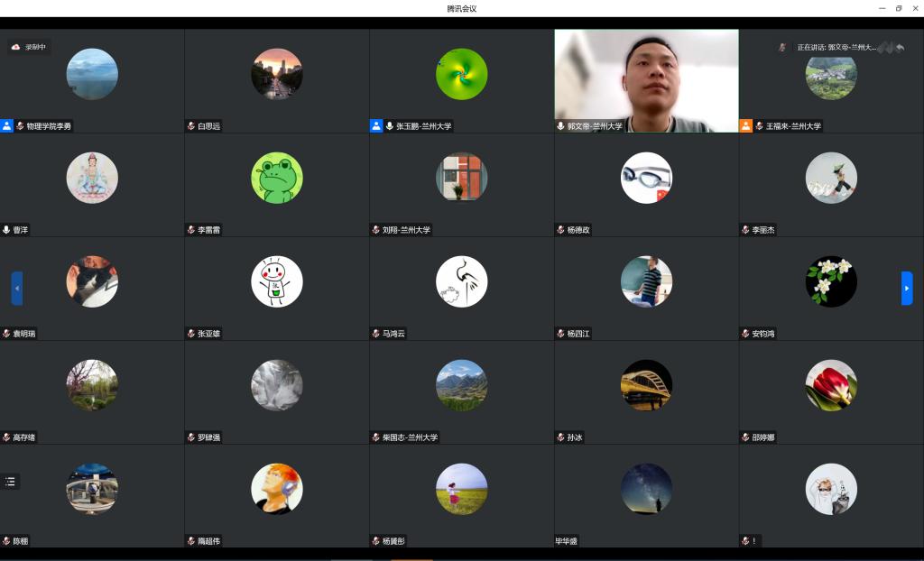Click muted mic icon beside 袁明瑞
Viewport: 924px width, 561px height.
pos(6,334)
